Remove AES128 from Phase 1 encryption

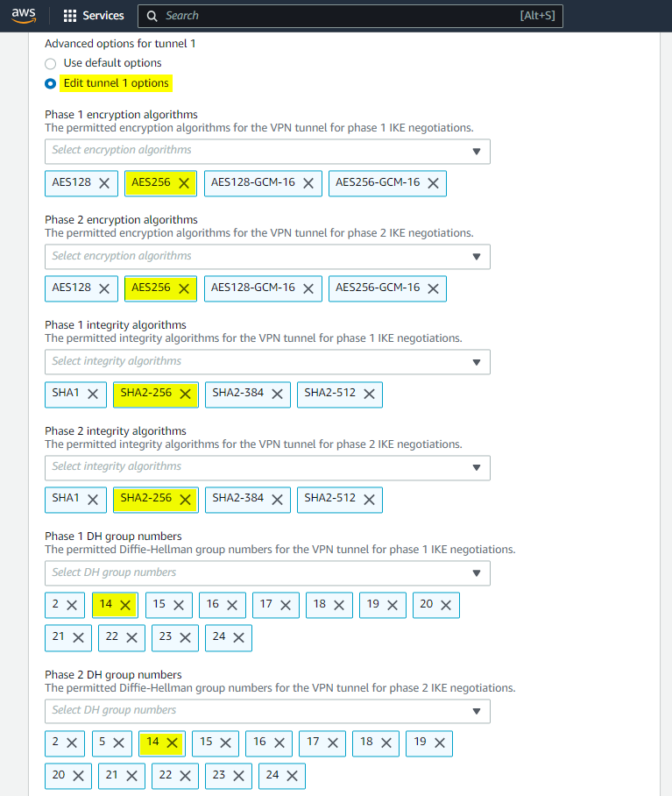[x=104, y=183]
